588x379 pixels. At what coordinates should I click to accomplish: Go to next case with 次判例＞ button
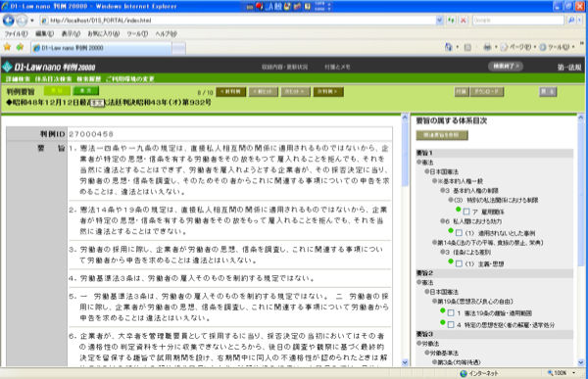328,92
